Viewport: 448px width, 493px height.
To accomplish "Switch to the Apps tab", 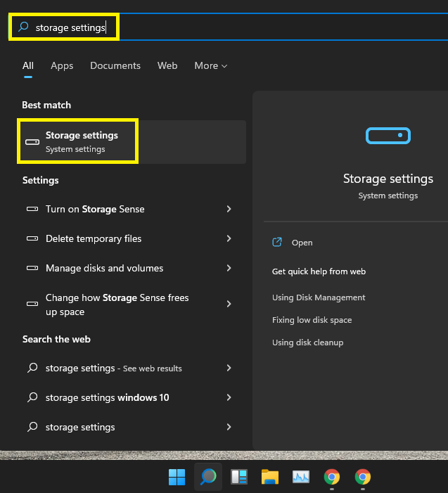I will 62,65.
